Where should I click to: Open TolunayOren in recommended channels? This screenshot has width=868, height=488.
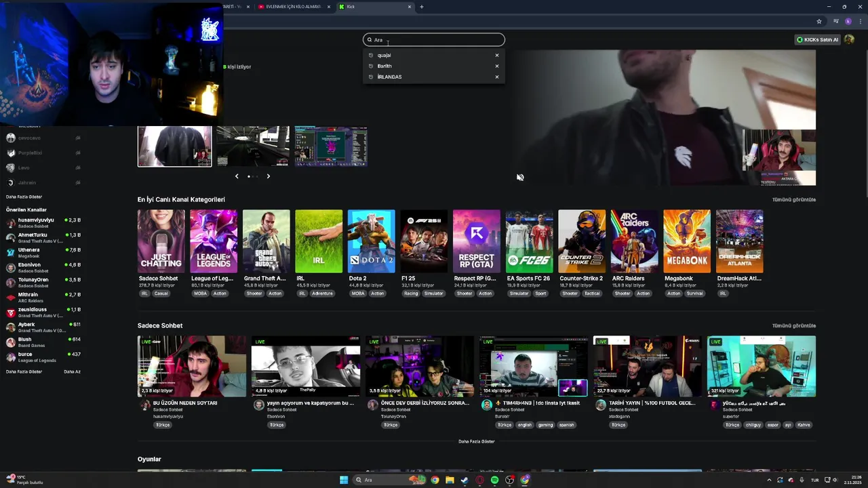tap(43, 283)
